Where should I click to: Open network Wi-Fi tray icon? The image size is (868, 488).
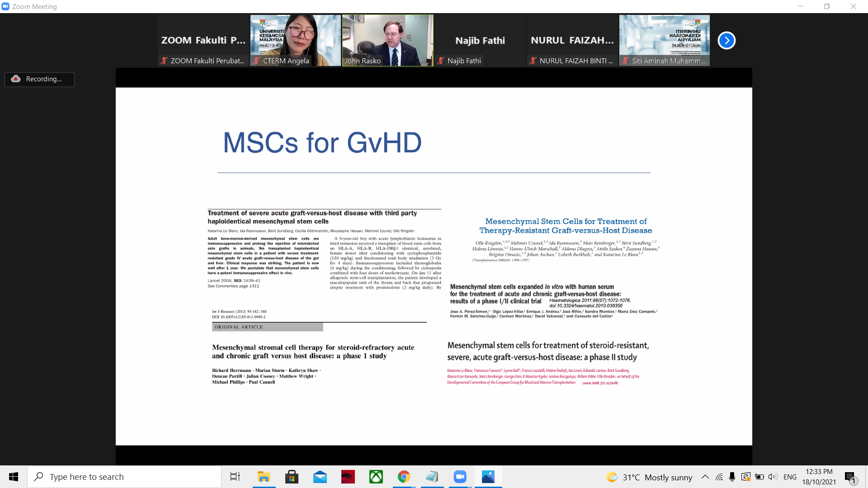click(719, 477)
